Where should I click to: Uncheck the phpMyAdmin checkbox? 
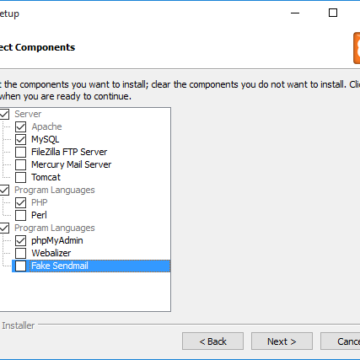click(21, 241)
